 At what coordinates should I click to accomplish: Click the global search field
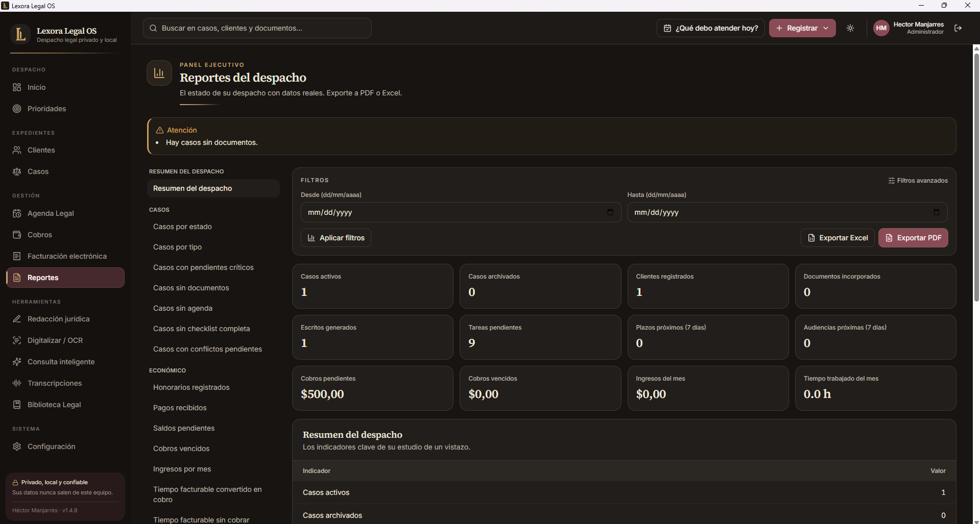[257, 28]
